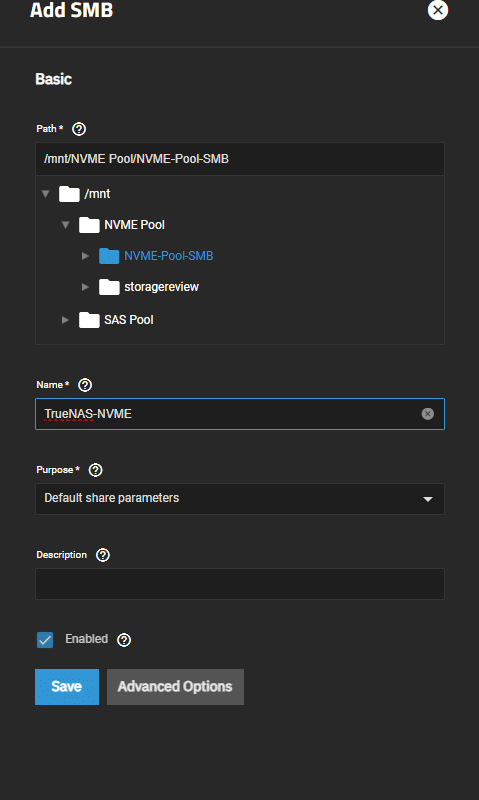Viewport: 479px width, 800px height.
Task: Expand the SAS Pool folder arrow
Action: [65, 320]
